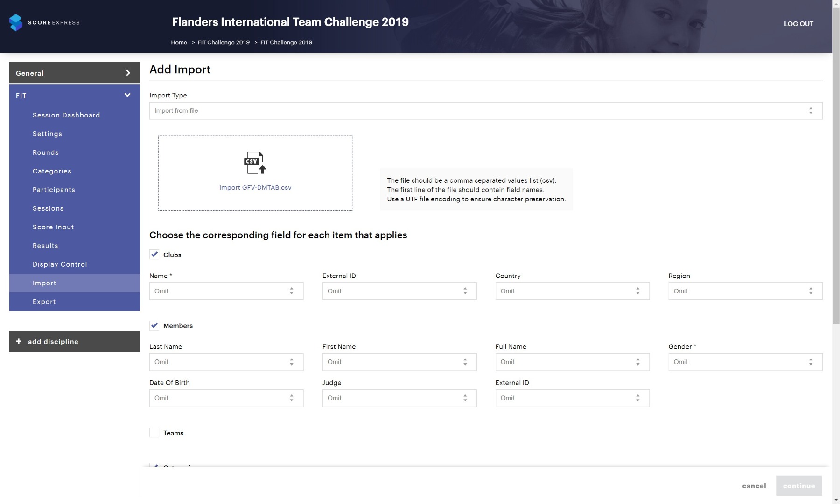This screenshot has width=840, height=504.
Task: Open the First Name dropdown
Action: coord(399,362)
